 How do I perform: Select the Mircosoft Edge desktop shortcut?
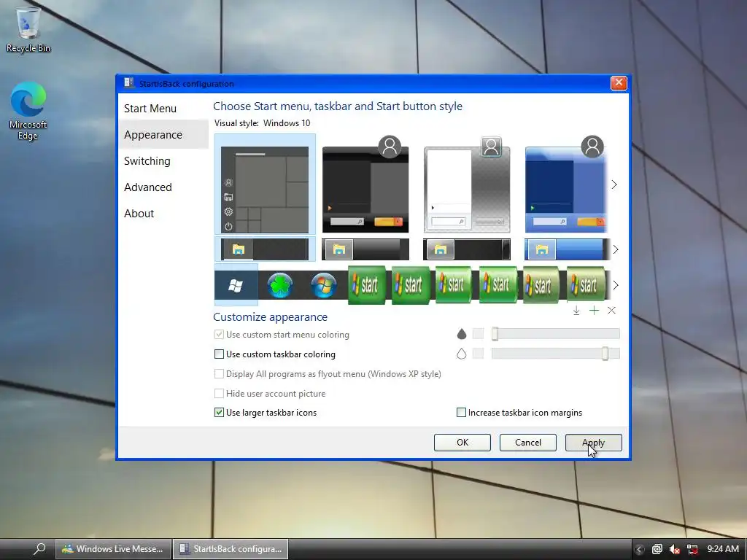(28, 111)
